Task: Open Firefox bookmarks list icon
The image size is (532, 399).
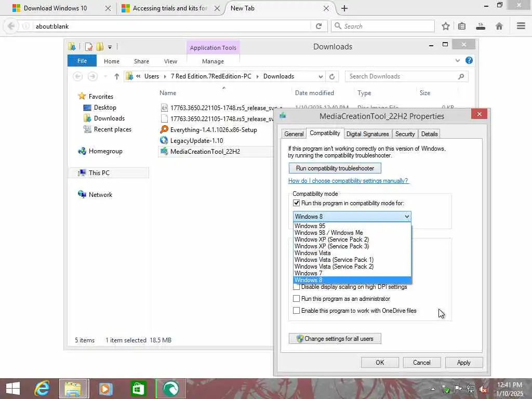Action: [x=462, y=26]
